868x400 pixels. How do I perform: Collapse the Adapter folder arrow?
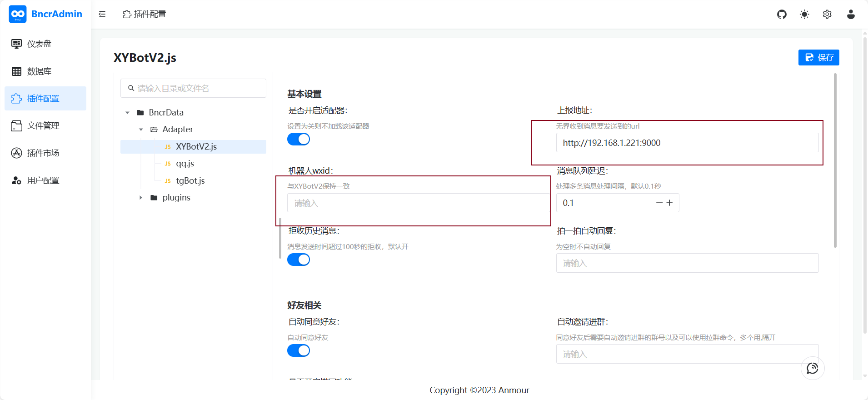(x=141, y=130)
